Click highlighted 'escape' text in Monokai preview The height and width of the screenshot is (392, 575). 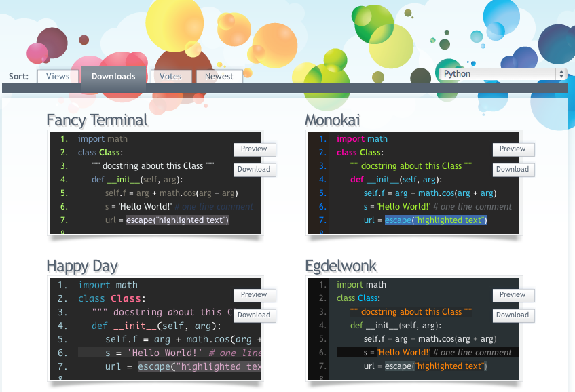(436, 220)
